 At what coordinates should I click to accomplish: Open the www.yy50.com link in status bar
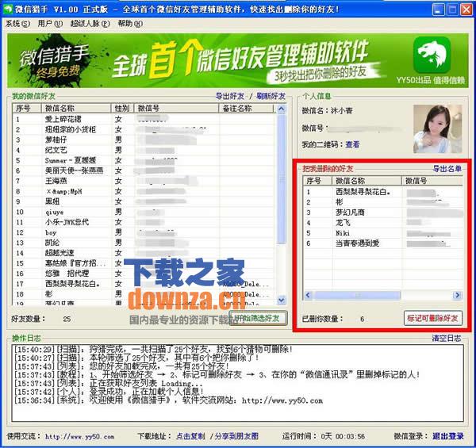tap(80, 436)
